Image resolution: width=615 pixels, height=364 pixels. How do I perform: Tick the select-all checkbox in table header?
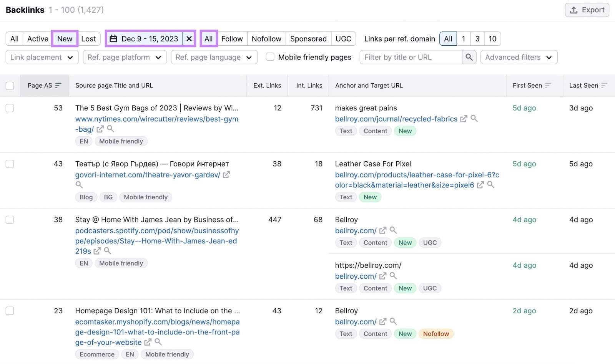click(x=10, y=86)
